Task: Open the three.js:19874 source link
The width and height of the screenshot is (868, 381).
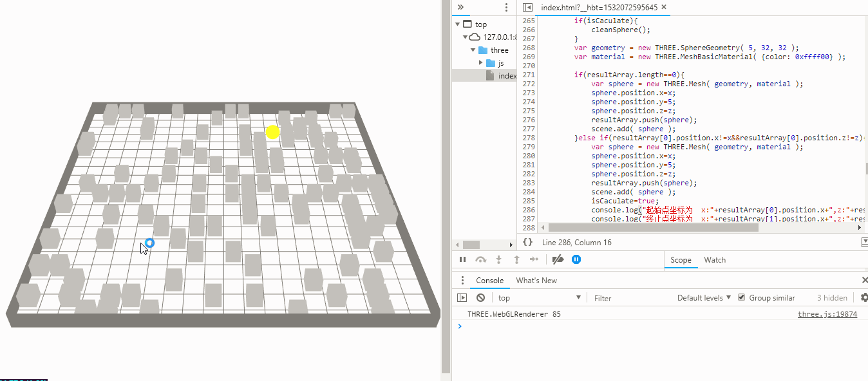Action: click(827, 315)
